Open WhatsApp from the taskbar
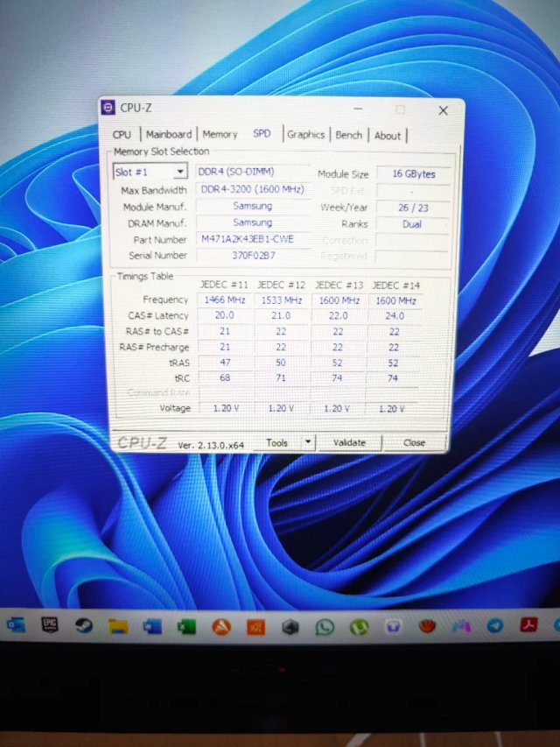 coord(325,627)
